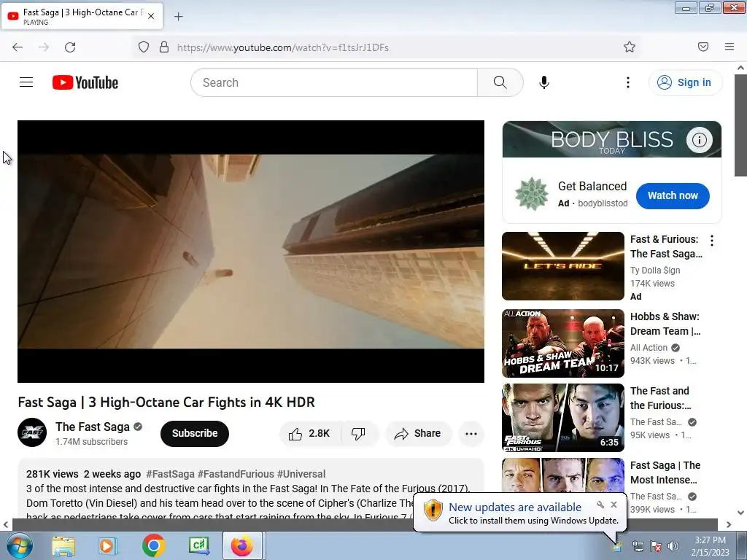Open The Fast Saga channel name link
Viewport: 747px width, 560px height.
coord(93,427)
